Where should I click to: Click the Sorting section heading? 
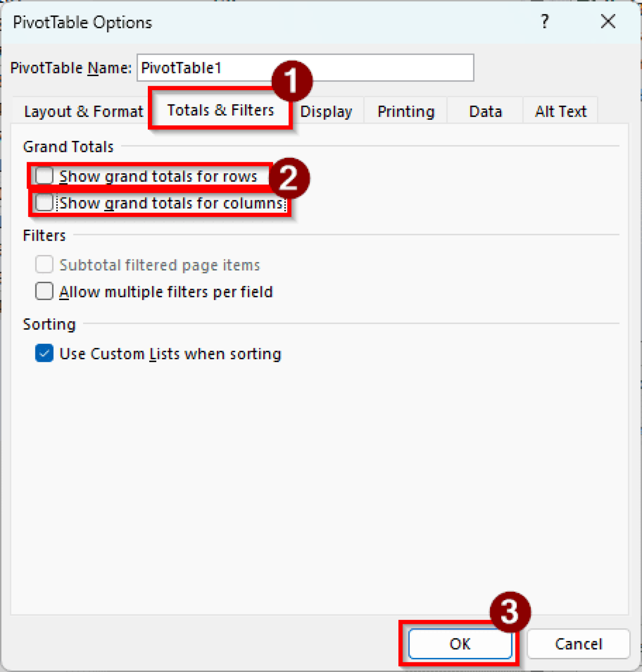tap(49, 324)
